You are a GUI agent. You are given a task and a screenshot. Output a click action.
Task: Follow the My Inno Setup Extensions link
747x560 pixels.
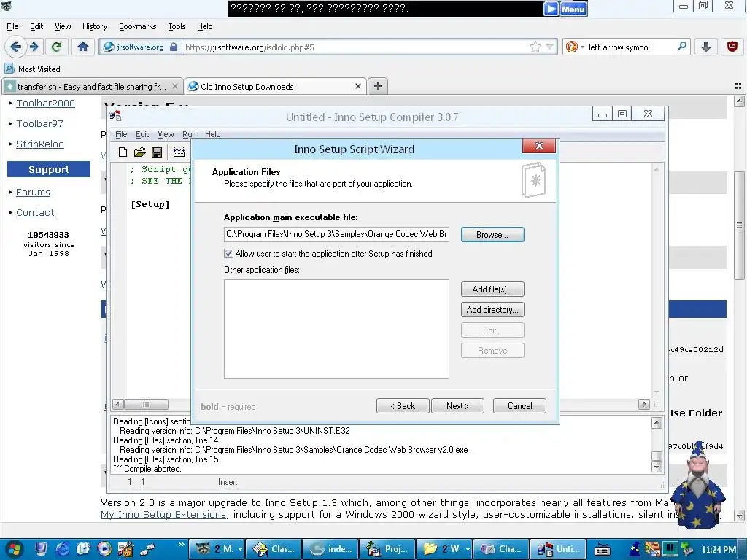(x=163, y=514)
